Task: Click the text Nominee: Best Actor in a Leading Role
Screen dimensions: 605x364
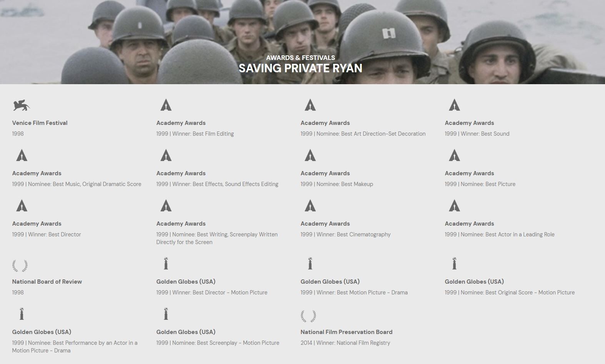Action: [x=508, y=234]
